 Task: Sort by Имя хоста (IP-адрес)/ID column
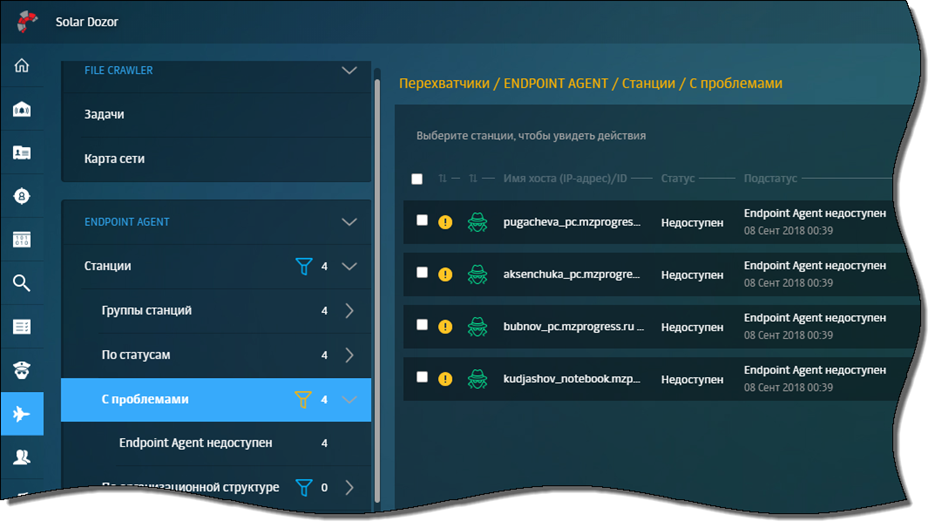pos(565,178)
